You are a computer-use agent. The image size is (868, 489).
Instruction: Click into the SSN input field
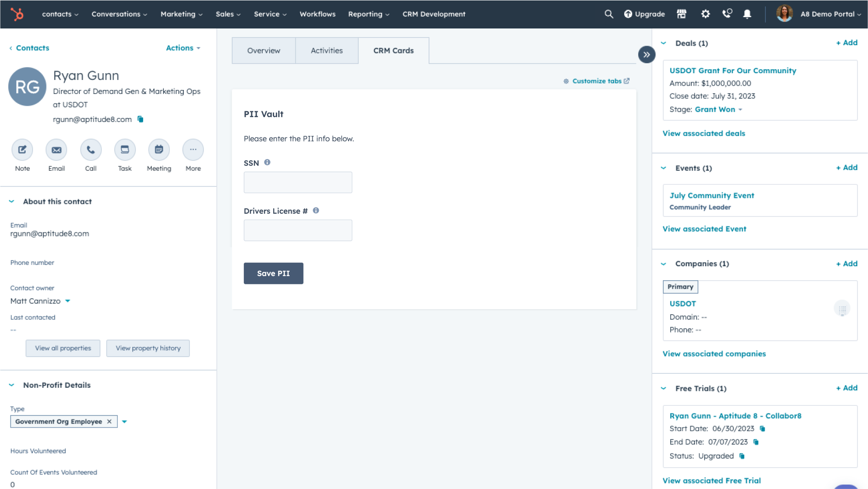pyautogui.click(x=298, y=182)
